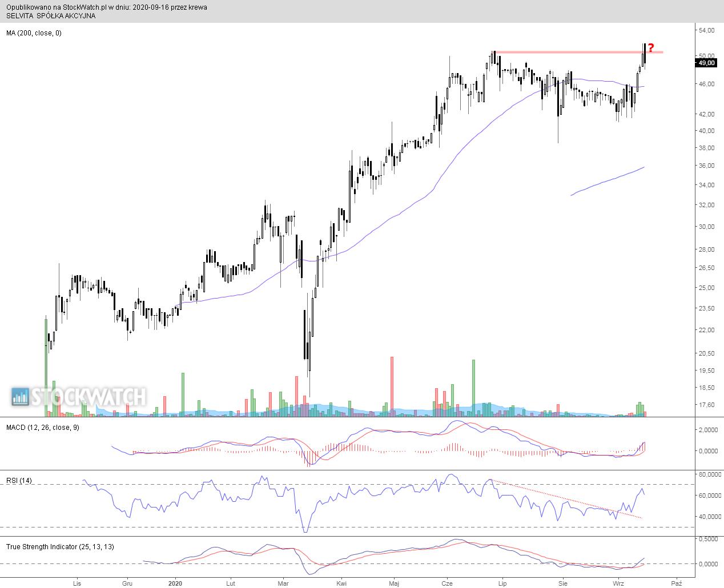Click the MA (200, close, 0) indicator label
This screenshot has height=588, width=724.
[34, 33]
